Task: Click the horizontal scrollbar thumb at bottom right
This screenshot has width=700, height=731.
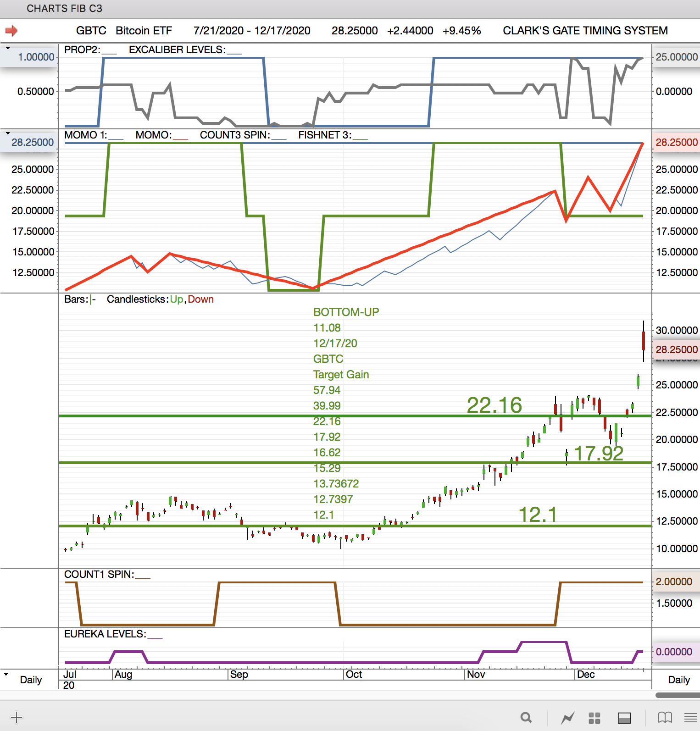Action: click(678, 695)
